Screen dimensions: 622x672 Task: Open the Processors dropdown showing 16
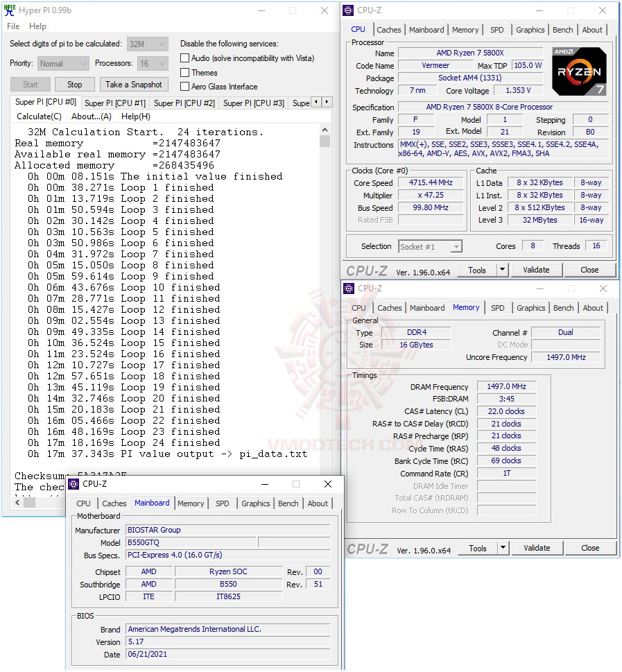(153, 63)
